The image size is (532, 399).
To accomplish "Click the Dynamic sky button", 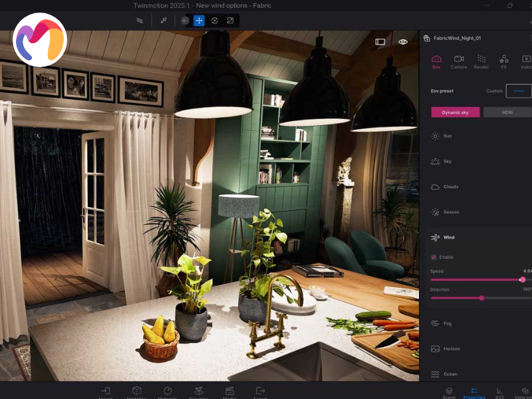I will point(456,112).
